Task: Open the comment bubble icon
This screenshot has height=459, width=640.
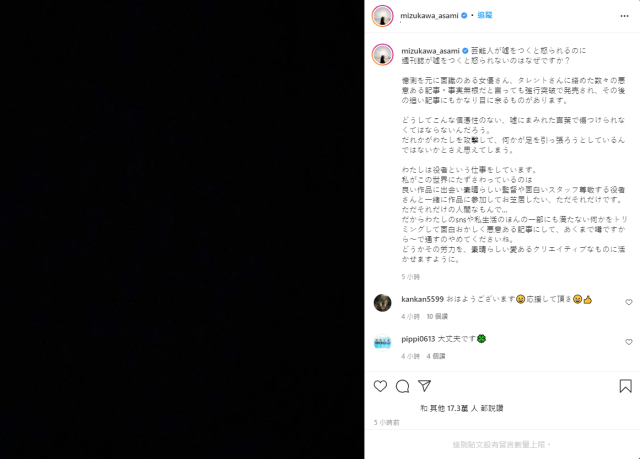Action: (402, 386)
